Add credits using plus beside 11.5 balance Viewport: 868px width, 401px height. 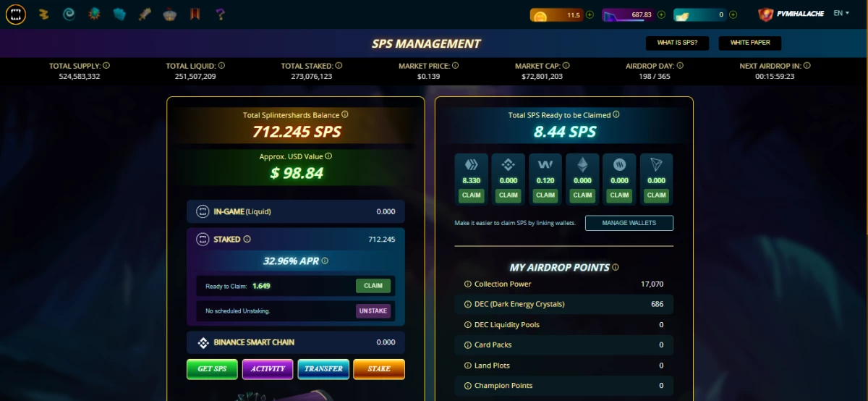pos(590,14)
